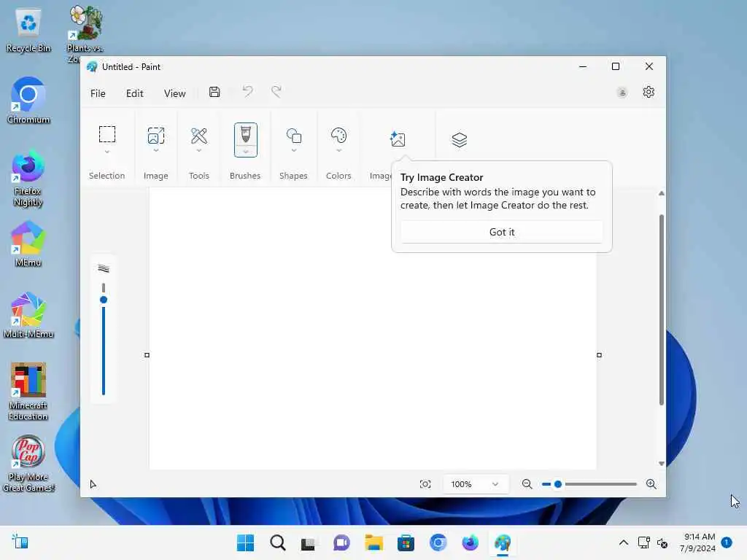Screen dimensions: 747x560
Task: Click the left canvas resize handle
Action: click(x=147, y=355)
